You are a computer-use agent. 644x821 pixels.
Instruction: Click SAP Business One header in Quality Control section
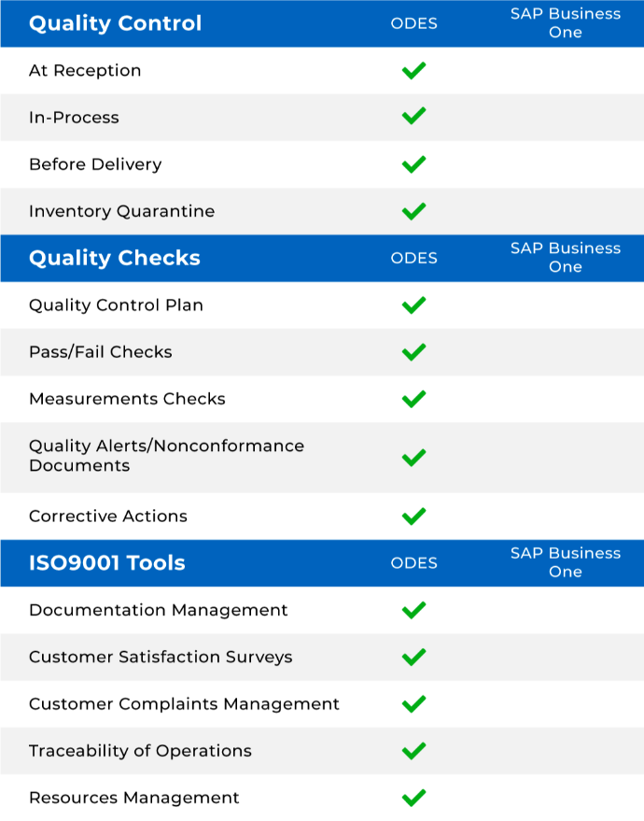pos(566,23)
